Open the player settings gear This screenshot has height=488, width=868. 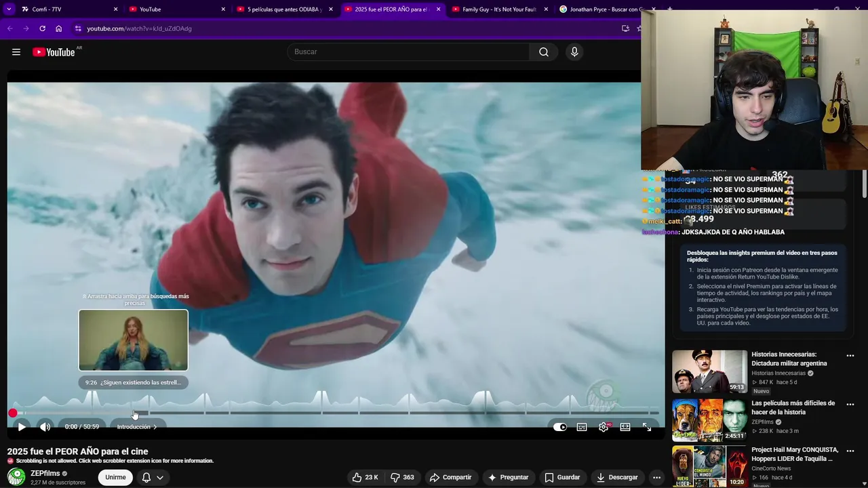pos(604,427)
